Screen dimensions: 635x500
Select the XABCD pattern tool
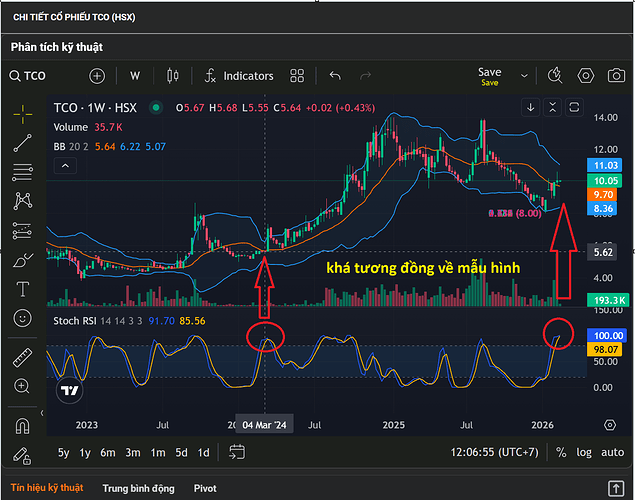point(23,201)
